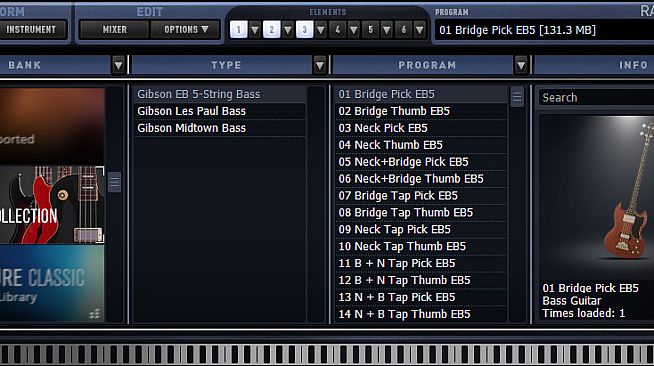Load program 08 Bridge Tap Thumb EB5
Viewport: 654px width, 366px height.
[421, 213]
